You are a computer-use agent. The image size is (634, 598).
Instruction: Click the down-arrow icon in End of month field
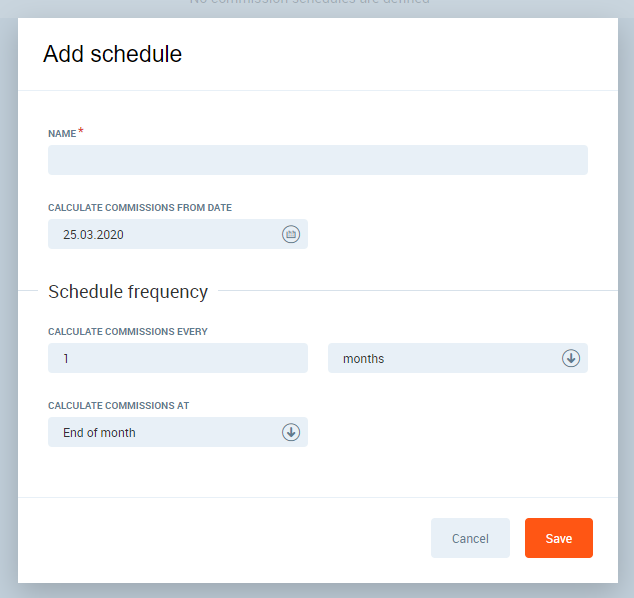tap(290, 432)
